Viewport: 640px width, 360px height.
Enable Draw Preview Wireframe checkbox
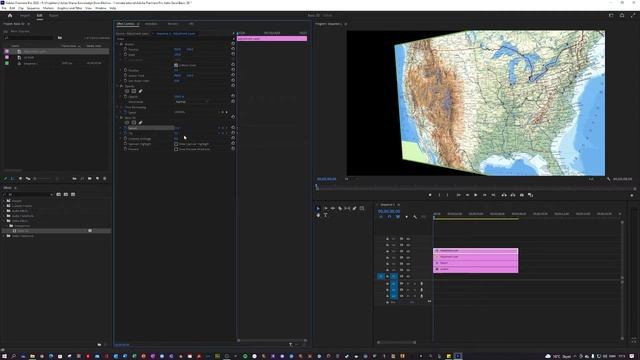click(176, 149)
